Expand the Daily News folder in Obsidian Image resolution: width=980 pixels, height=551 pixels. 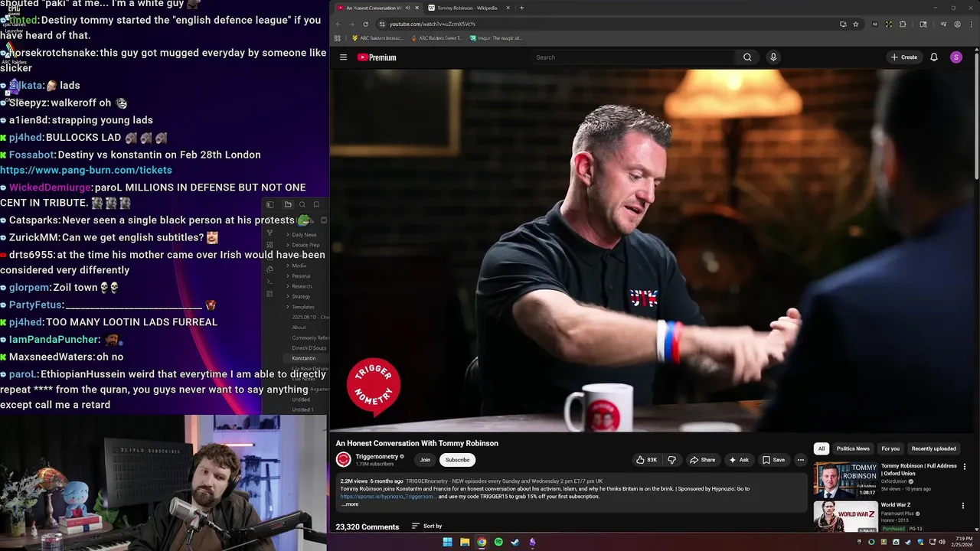click(x=304, y=234)
